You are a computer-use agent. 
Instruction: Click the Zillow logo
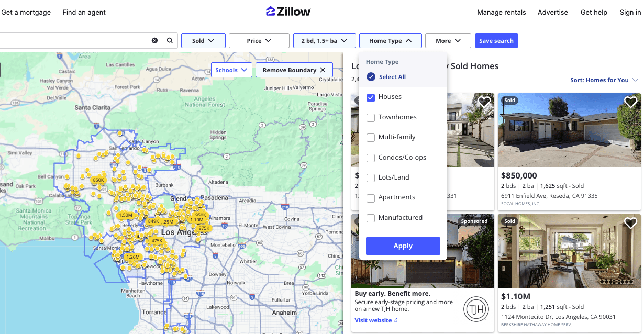(288, 12)
